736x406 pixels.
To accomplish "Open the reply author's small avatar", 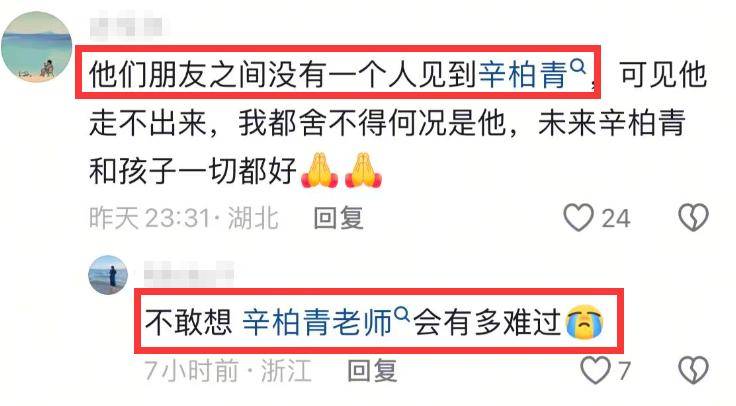I will coord(108,275).
